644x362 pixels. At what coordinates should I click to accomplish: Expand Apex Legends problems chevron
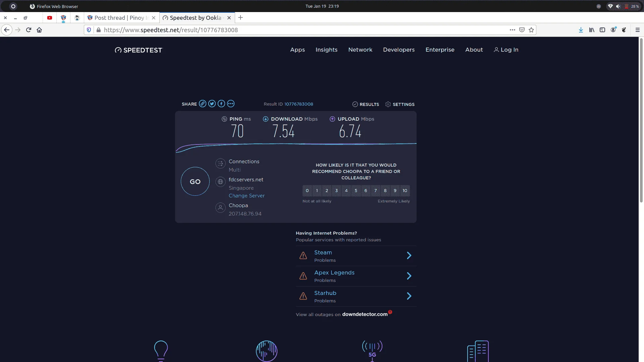409,276
